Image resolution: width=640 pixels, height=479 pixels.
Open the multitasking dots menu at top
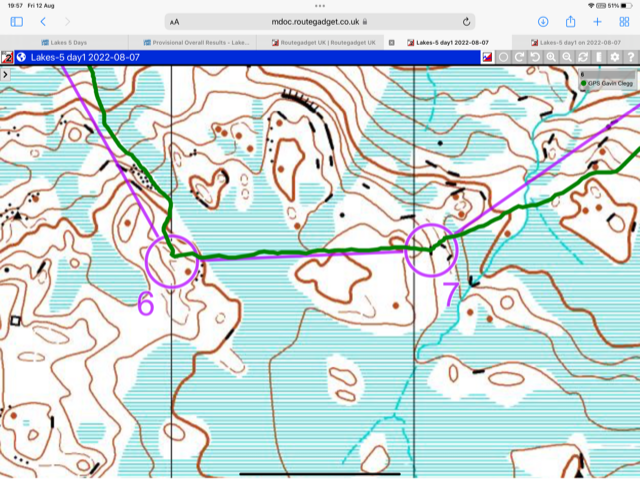(x=320, y=5)
